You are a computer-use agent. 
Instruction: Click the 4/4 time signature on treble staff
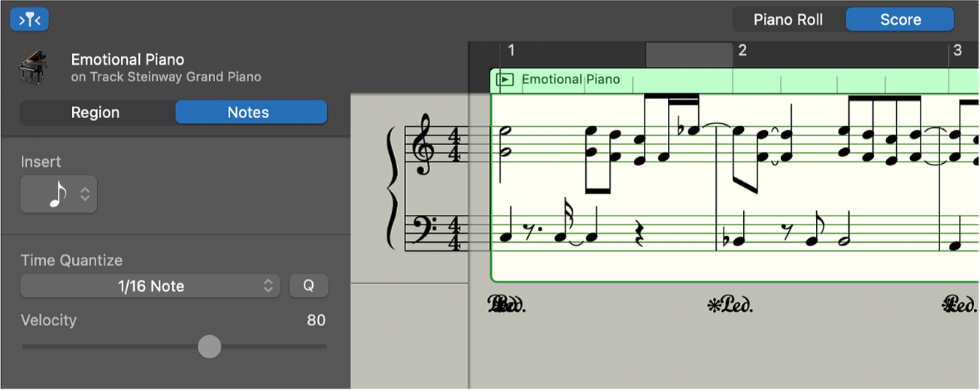pyautogui.click(x=454, y=147)
